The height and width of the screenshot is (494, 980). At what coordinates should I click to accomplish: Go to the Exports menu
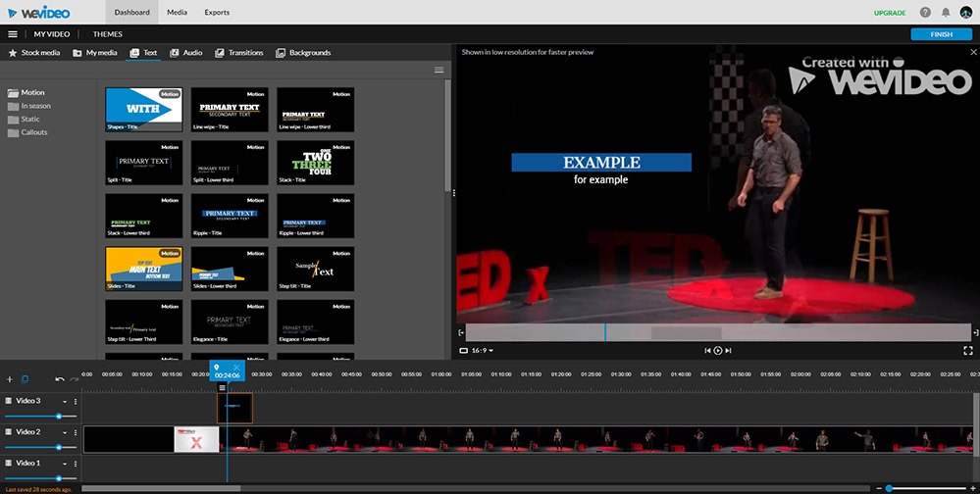pyautogui.click(x=217, y=13)
